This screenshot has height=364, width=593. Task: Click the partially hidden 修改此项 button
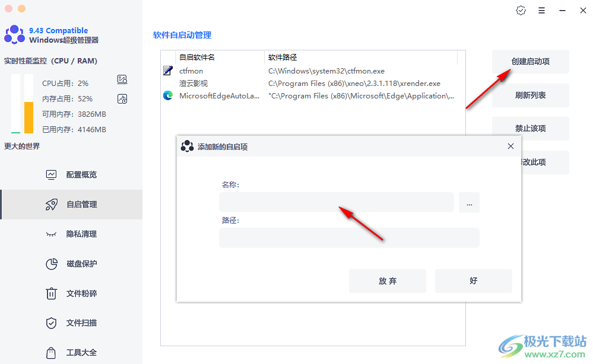[545, 162]
